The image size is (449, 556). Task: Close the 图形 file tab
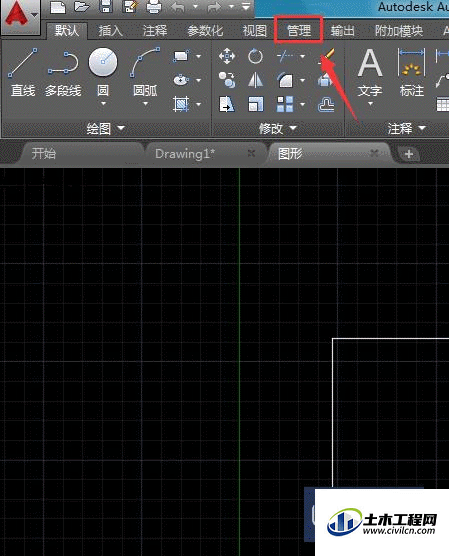pyautogui.click(x=374, y=153)
